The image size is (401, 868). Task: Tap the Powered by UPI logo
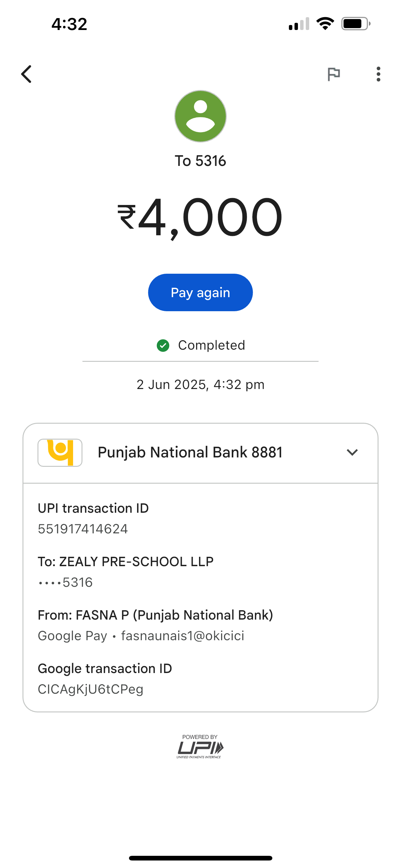point(200,747)
